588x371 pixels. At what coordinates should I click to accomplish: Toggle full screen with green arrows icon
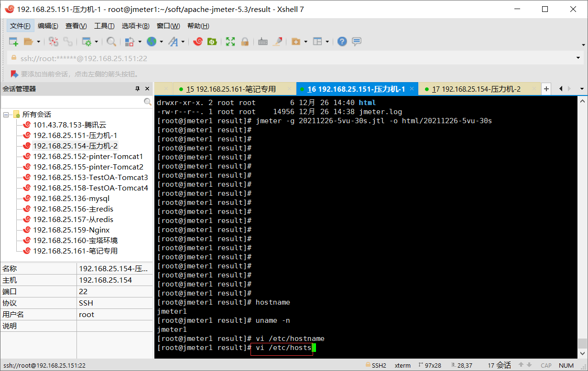click(x=230, y=42)
